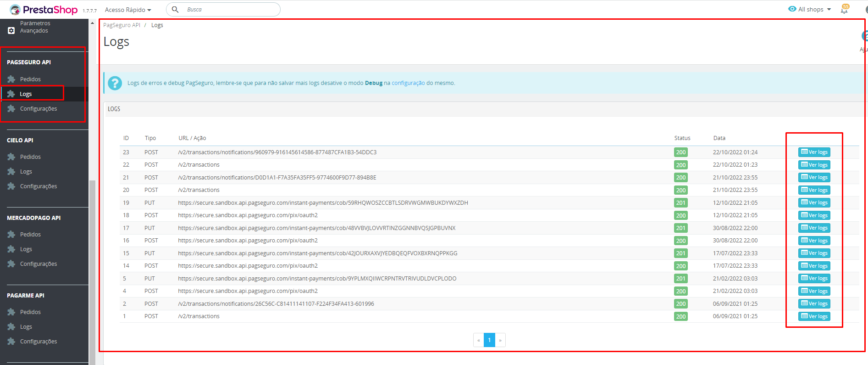This screenshot has width=868, height=365.
Task: Click puzzle icon beside PagSeguro Pedidos
Action: pyautogui.click(x=11, y=79)
